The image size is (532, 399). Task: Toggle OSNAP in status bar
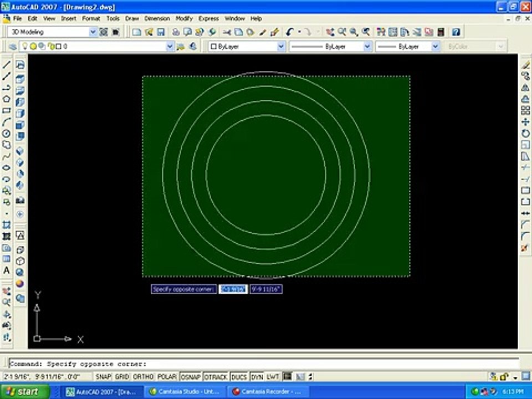coord(190,377)
